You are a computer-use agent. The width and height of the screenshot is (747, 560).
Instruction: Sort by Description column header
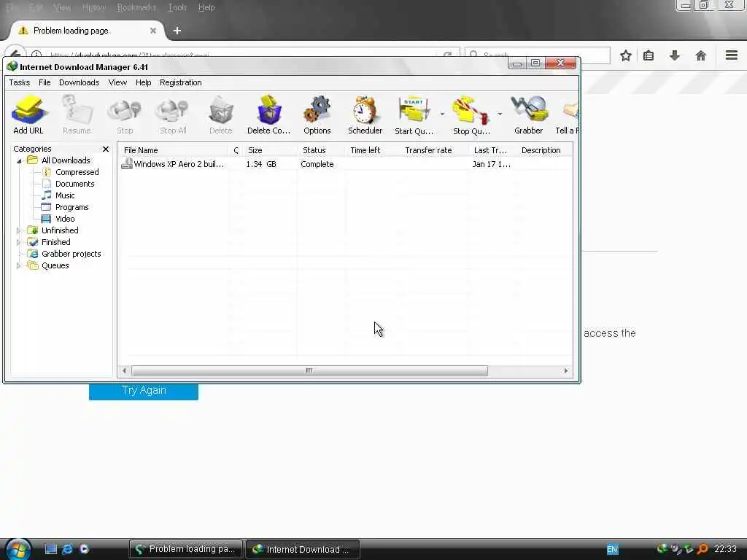[x=545, y=150]
